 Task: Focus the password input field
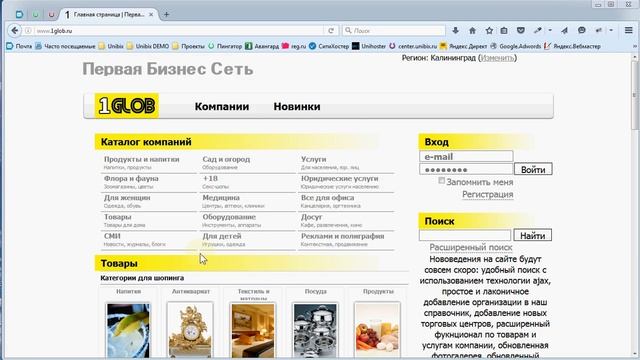(466, 169)
